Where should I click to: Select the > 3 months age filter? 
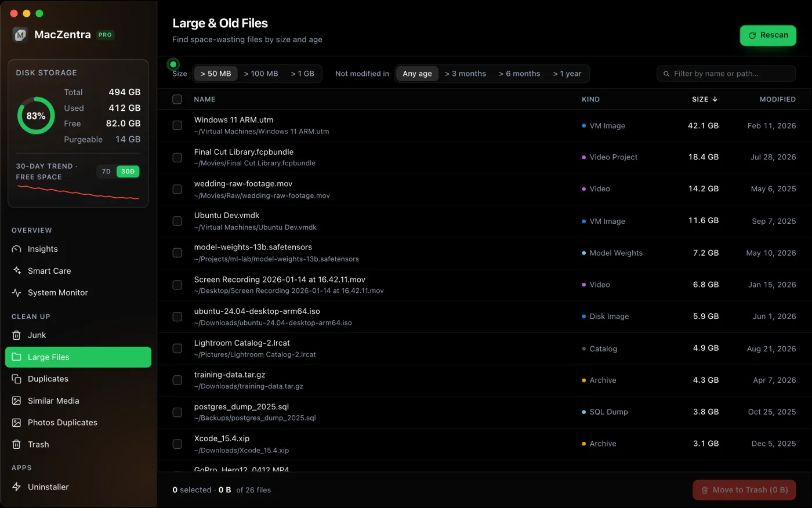[x=465, y=74]
